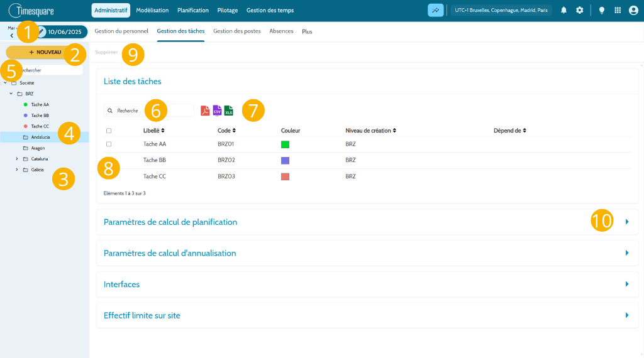Click the Aragon folder icon
Image resolution: width=644 pixels, height=358 pixels.
point(25,148)
